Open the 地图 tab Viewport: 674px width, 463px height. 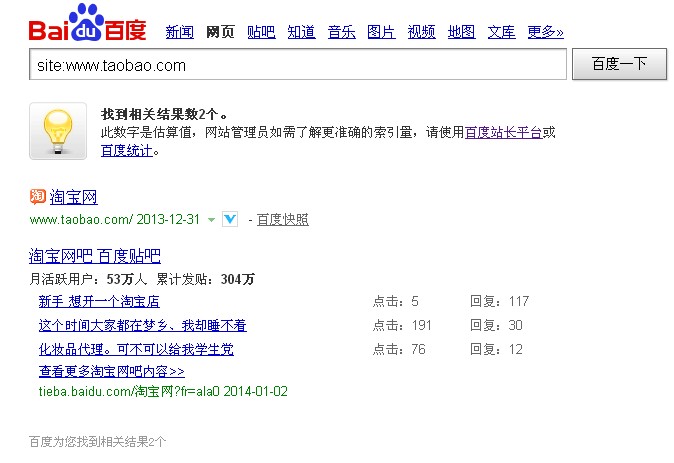click(x=461, y=32)
